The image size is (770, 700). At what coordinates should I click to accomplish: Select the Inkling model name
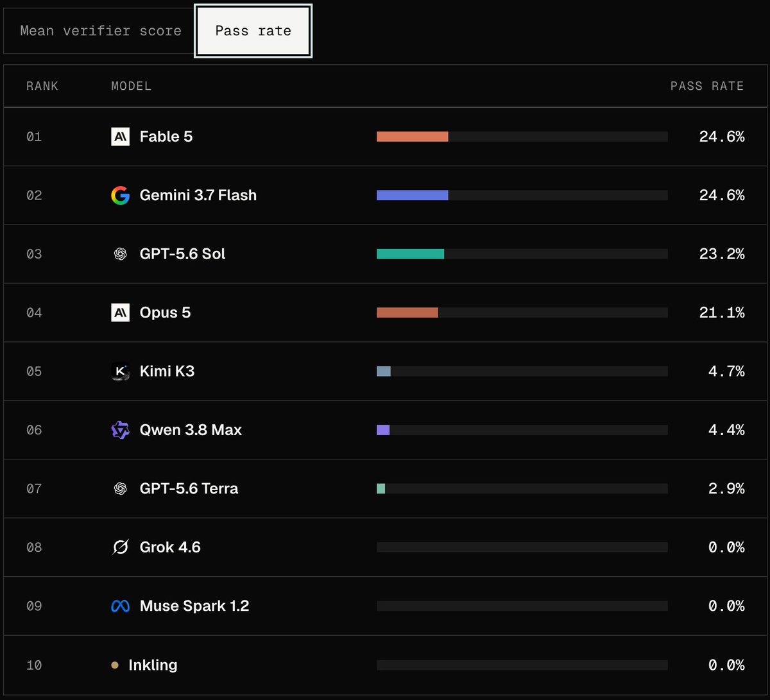(153, 665)
